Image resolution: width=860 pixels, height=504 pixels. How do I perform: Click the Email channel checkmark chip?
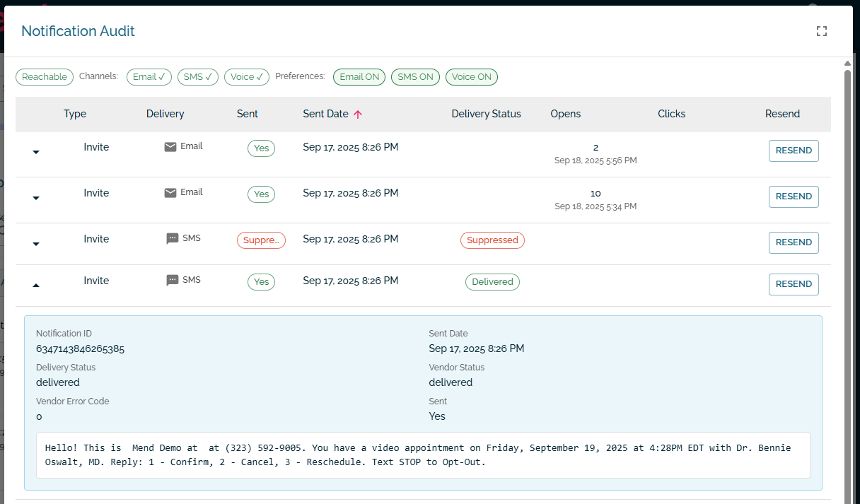(x=149, y=77)
